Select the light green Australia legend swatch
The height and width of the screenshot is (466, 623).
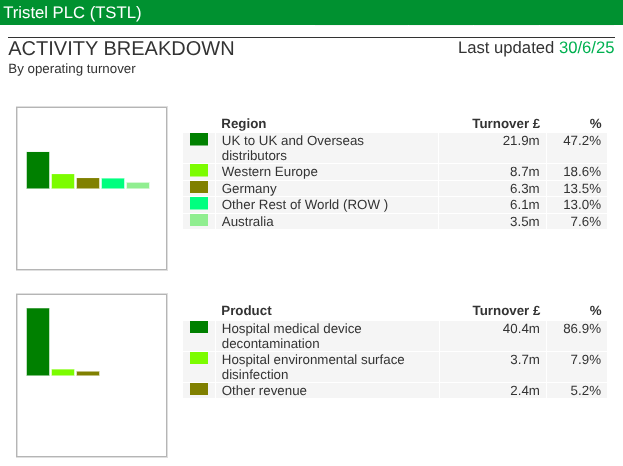click(x=198, y=220)
